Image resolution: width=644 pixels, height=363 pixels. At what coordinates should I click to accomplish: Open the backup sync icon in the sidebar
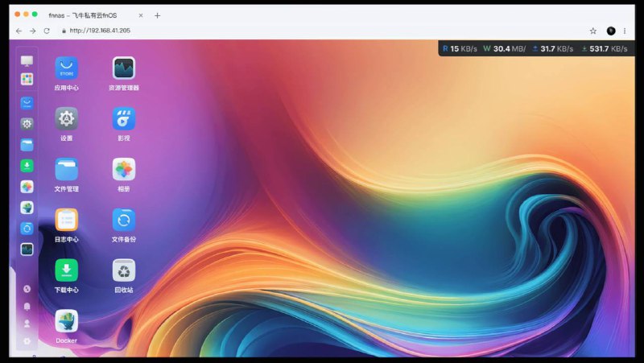click(x=27, y=229)
